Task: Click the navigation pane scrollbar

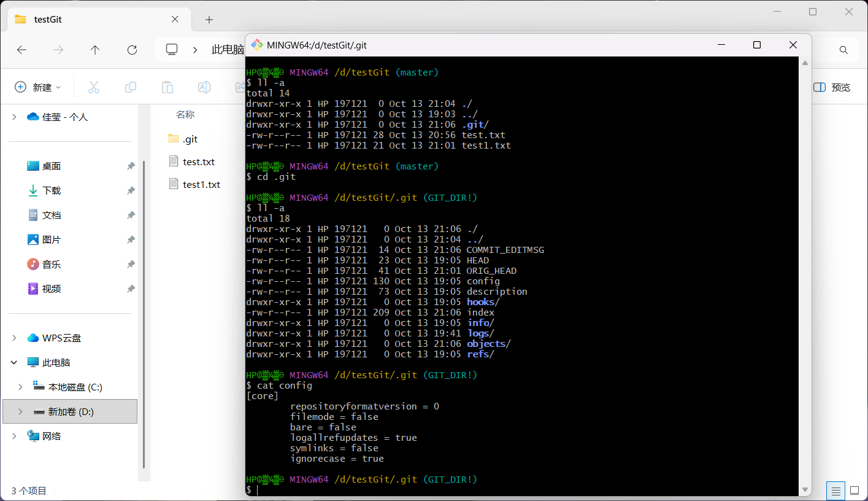Action: [144, 313]
